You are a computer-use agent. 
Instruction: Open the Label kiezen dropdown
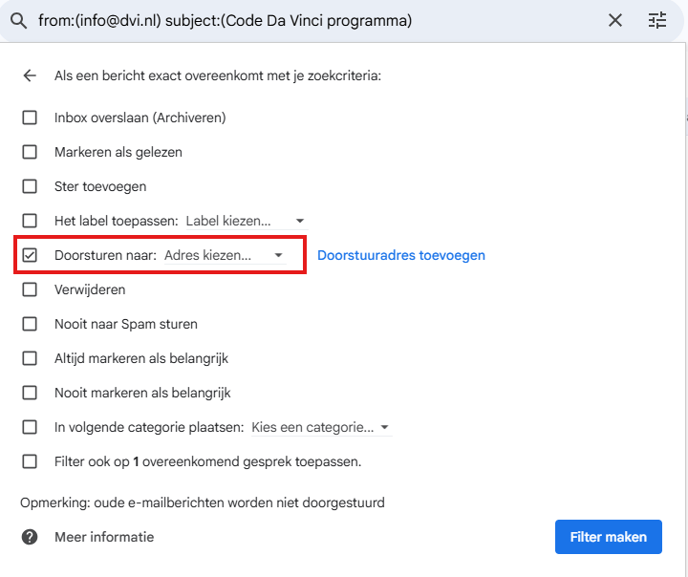[245, 220]
